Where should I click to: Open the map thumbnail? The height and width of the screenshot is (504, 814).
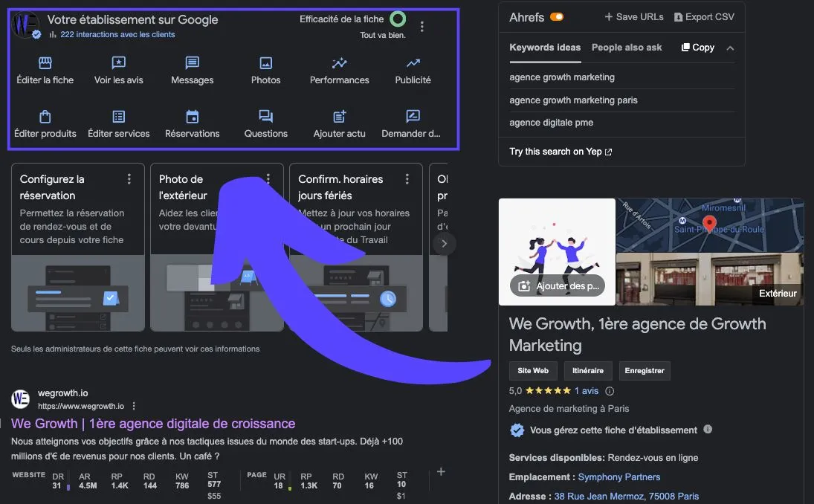click(710, 224)
